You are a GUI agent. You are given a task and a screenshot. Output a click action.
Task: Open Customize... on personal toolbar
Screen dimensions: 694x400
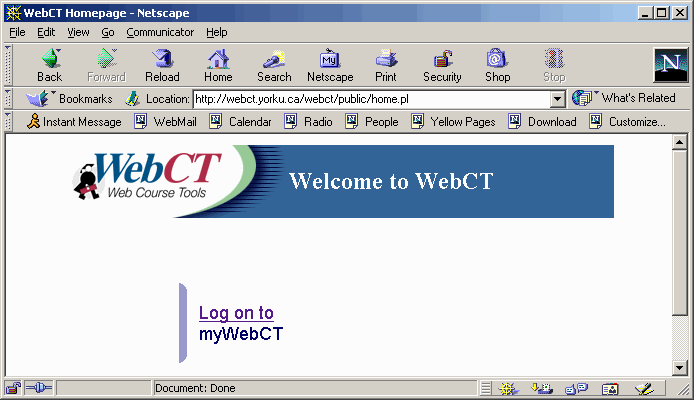[x=628, y=122]
